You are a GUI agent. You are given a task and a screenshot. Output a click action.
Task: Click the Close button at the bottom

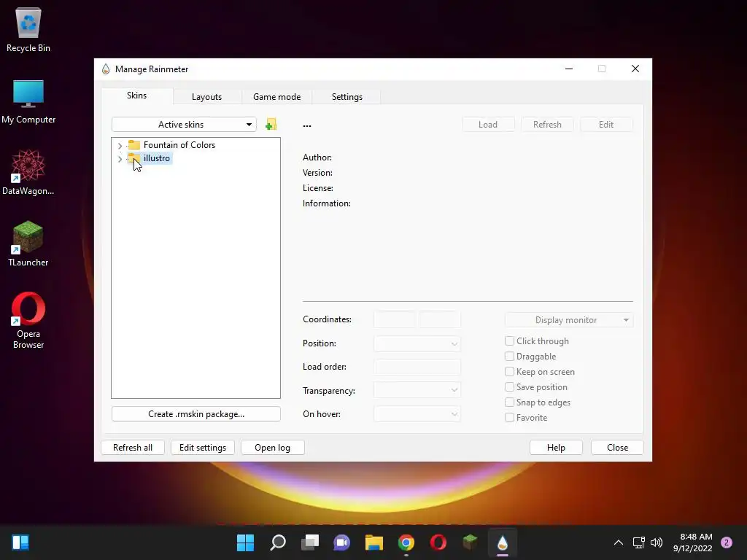(x=617, y=447)
